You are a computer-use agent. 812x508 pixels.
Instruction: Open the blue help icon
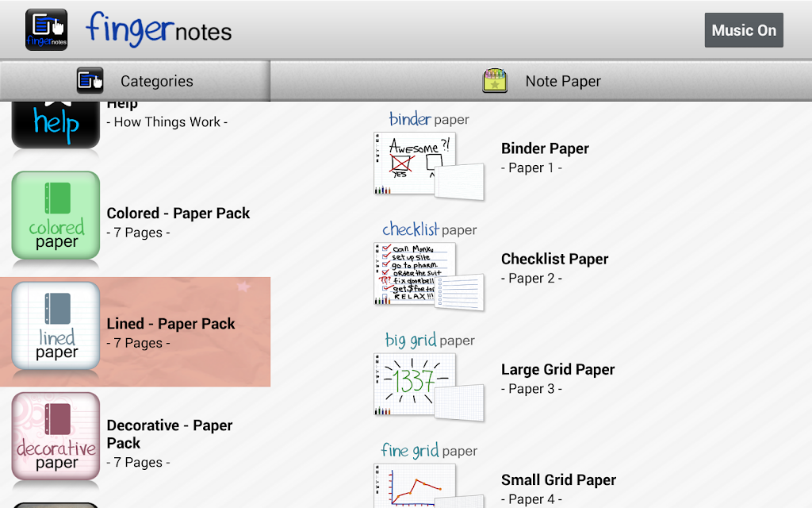[56, 125]
